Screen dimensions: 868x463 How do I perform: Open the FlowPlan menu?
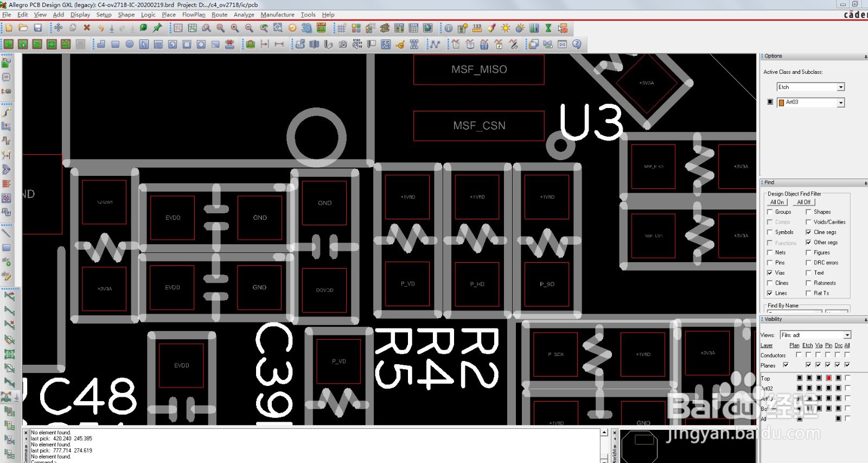pos(194,15)
